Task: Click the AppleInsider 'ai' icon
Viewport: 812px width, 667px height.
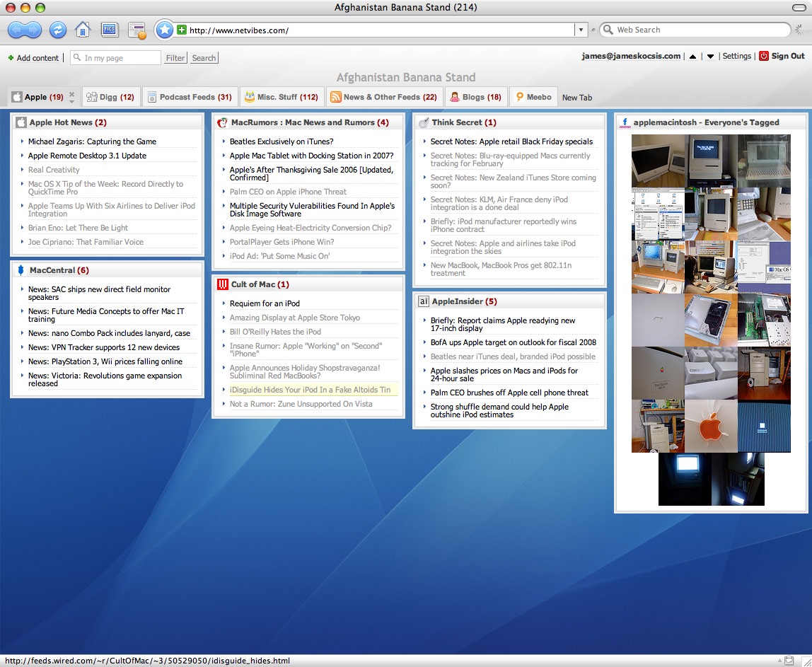Action: coord(424,301)
